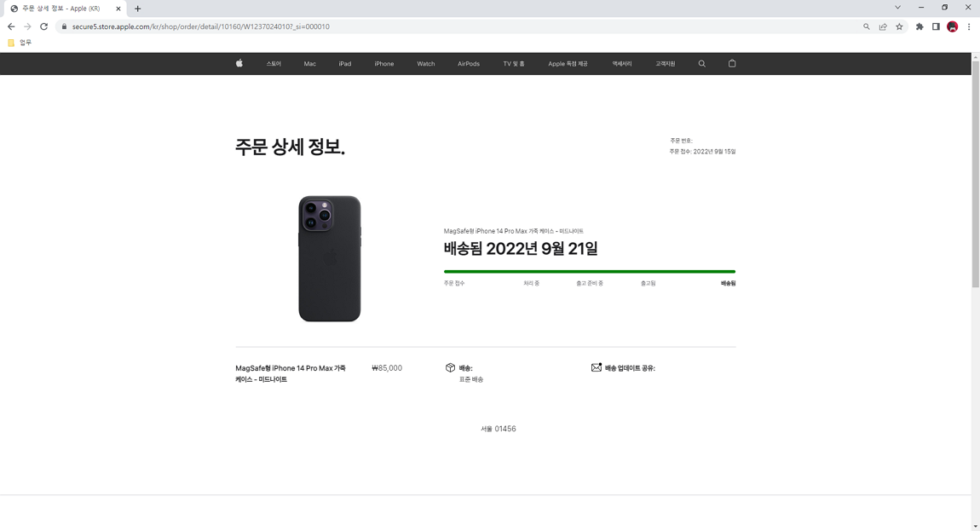Open a new tab with the plus button
980x531 pixels.
pos(137,9)
